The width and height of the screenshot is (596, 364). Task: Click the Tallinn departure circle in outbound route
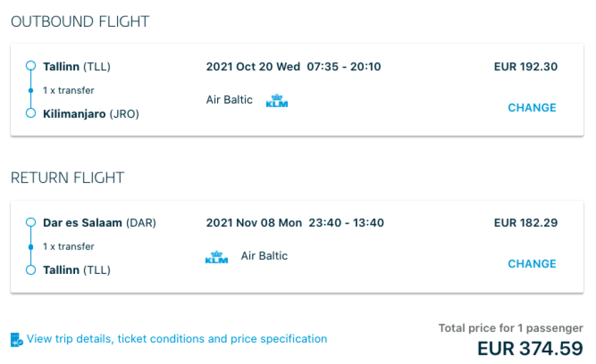click(x=31, y=66)
